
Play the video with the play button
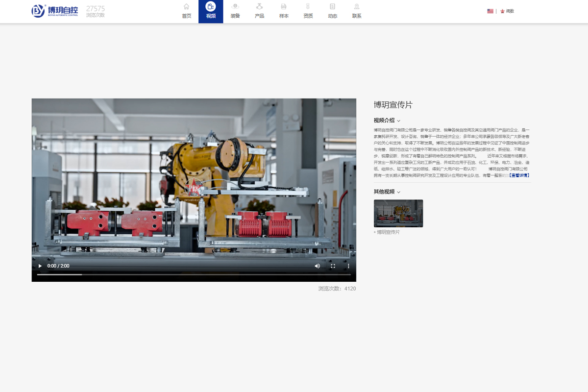(40, 266)
